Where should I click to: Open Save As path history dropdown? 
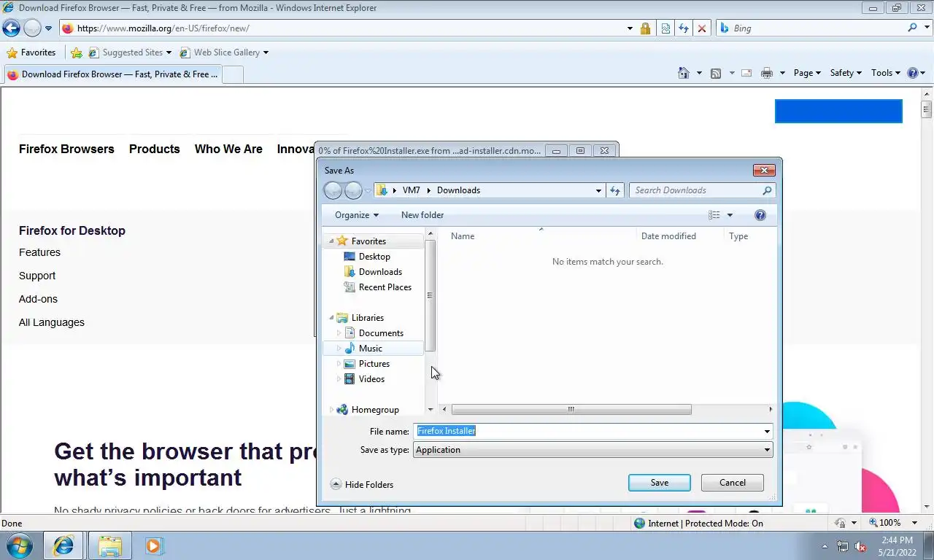tap(599, 190)
